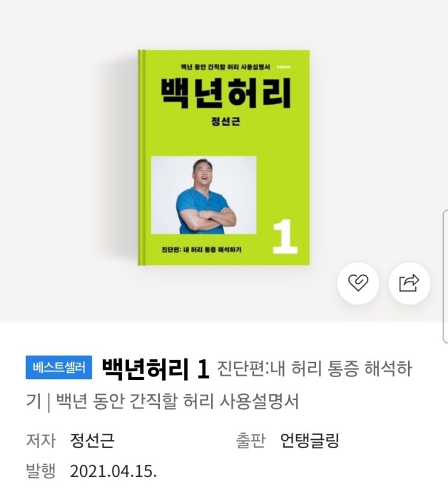Click the large white number 1 on cover
The width and height of the screenshot is (448, 494).
pos(285,236)
